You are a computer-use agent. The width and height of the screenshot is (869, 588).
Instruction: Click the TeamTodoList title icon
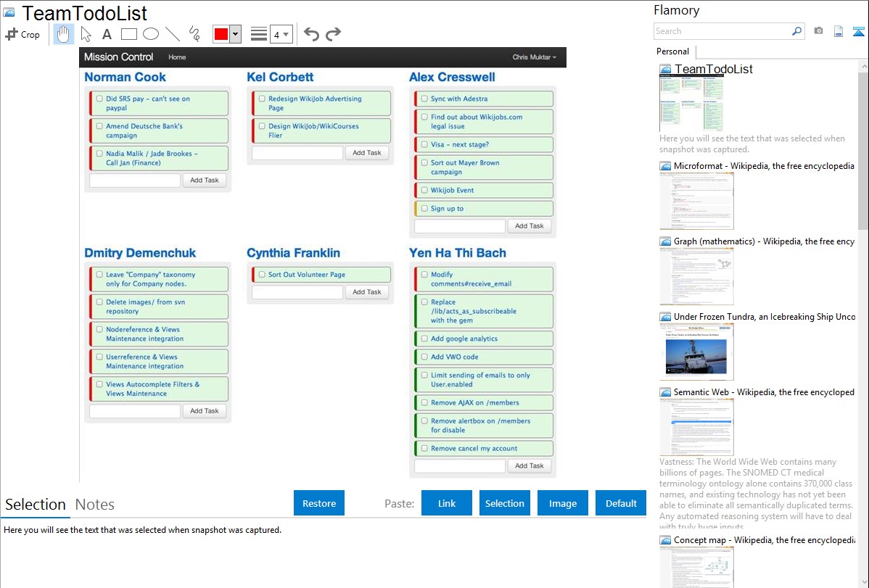click(9, 13)
